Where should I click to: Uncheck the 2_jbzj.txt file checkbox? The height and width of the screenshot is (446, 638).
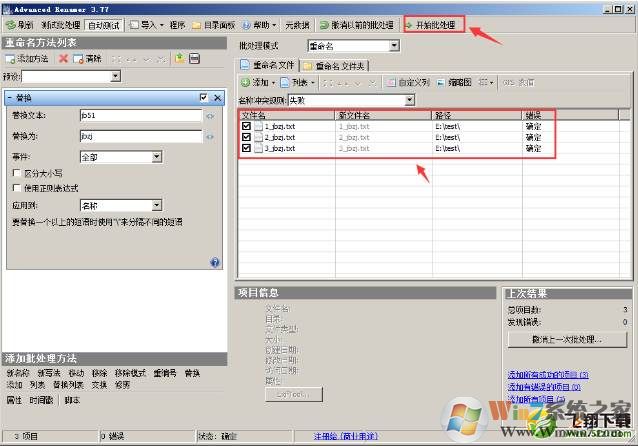point(246,137)
